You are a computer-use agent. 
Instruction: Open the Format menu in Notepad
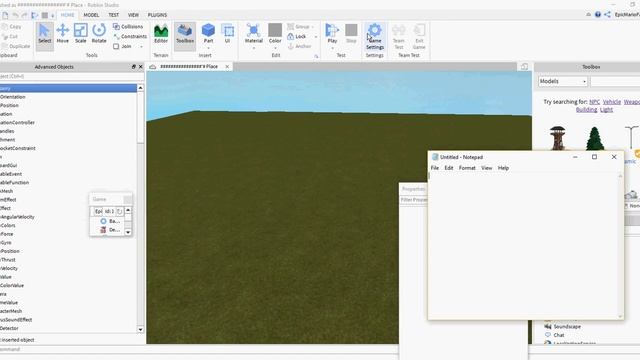467,168
